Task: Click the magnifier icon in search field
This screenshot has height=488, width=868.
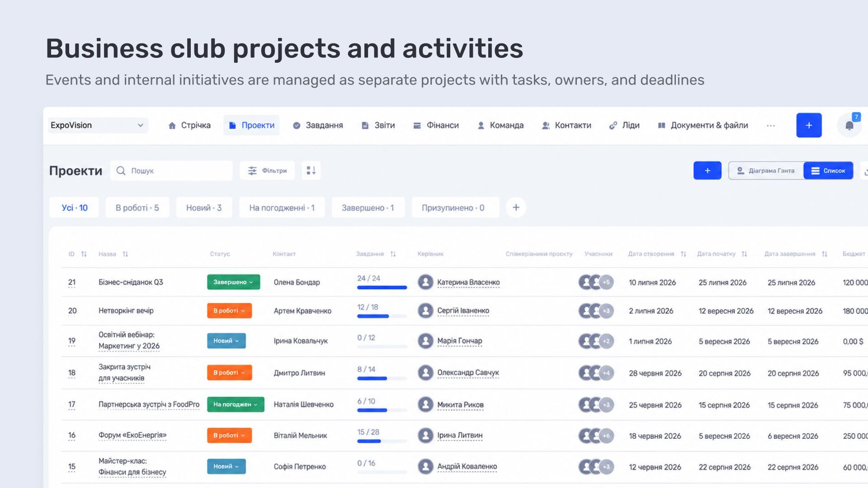Action: point(121,170)
